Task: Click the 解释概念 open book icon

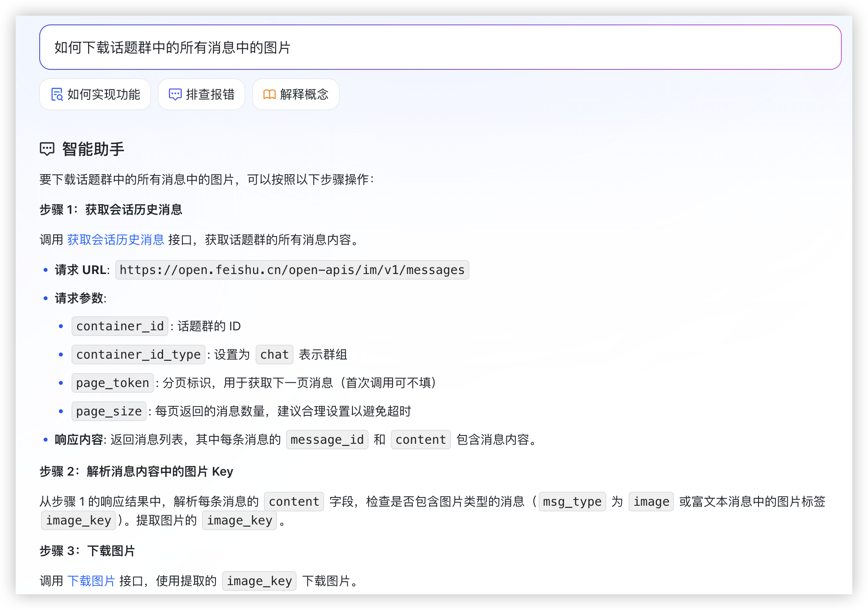Action: 269,94
